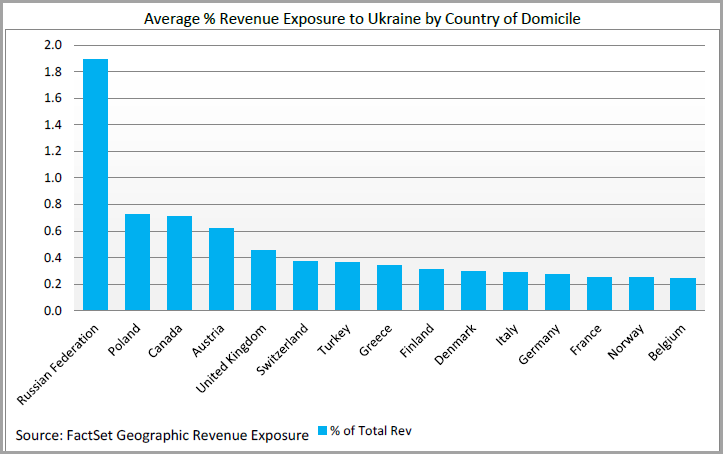Select the 2.0 y-axis value label
This screenshot has width=723, height=454.
53,45
